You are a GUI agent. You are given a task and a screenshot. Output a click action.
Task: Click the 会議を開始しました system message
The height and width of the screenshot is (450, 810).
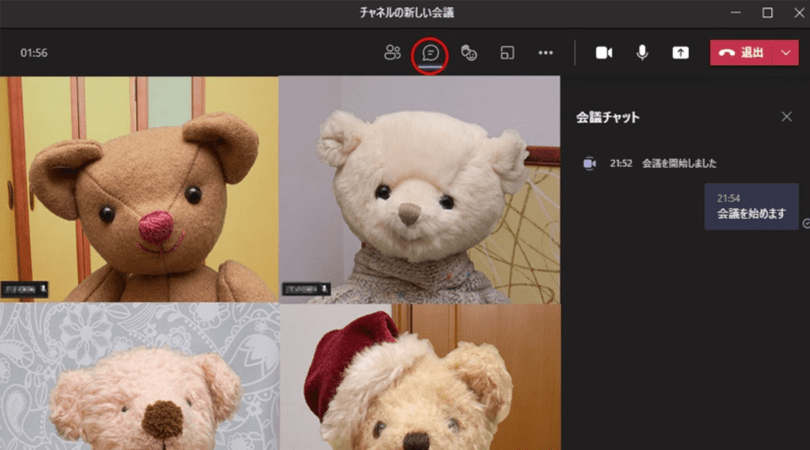click(679, 163)
